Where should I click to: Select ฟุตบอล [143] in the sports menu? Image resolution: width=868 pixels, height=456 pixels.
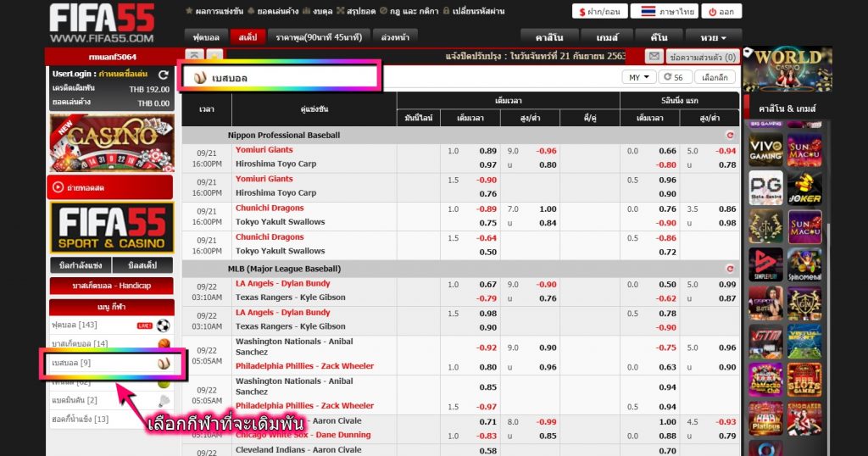point(111,325)
